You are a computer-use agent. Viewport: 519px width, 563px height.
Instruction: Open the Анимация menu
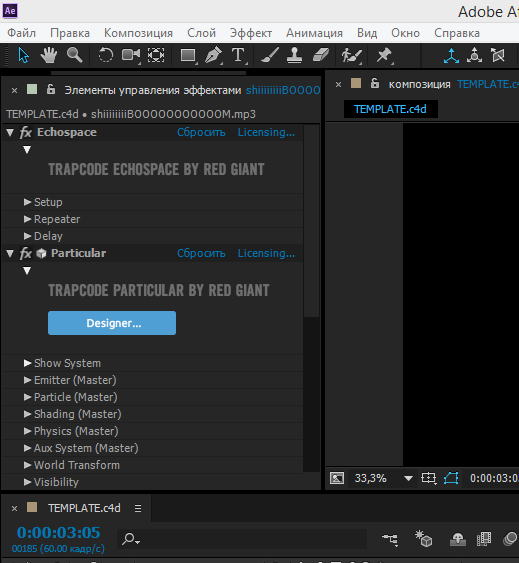click(314, 33)
